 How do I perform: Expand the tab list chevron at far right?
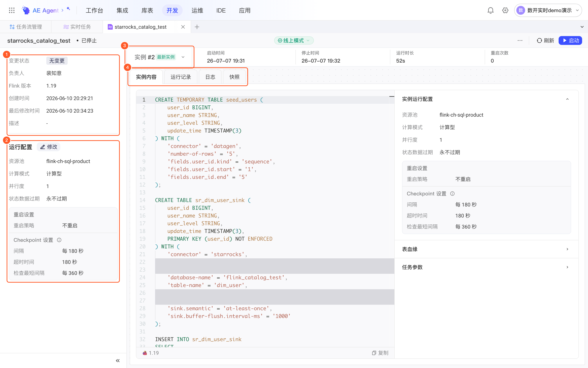(582, 27)
